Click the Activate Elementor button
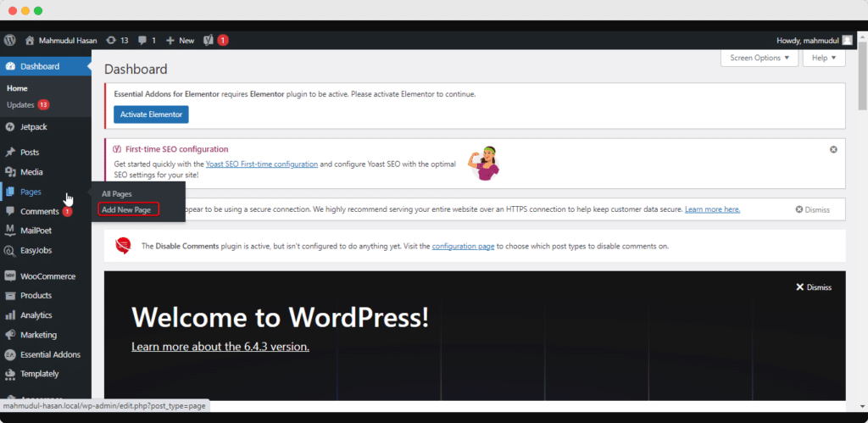 [151, 114]
